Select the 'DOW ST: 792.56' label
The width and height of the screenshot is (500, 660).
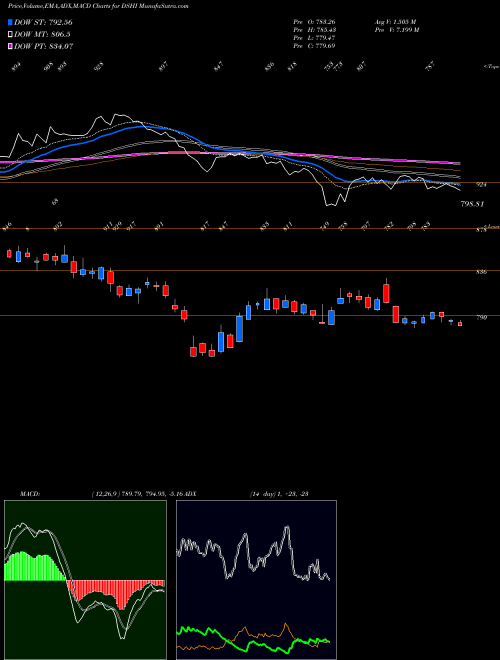pos(43,22)
